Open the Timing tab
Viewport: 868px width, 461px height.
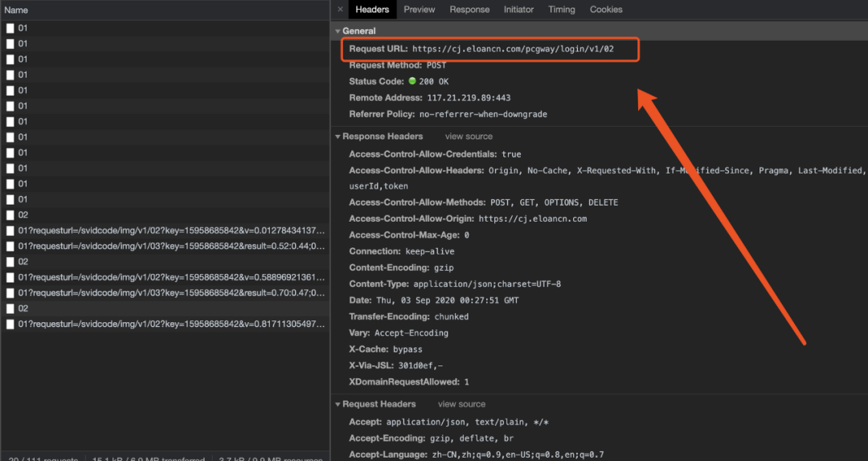(x=561, y=10)
